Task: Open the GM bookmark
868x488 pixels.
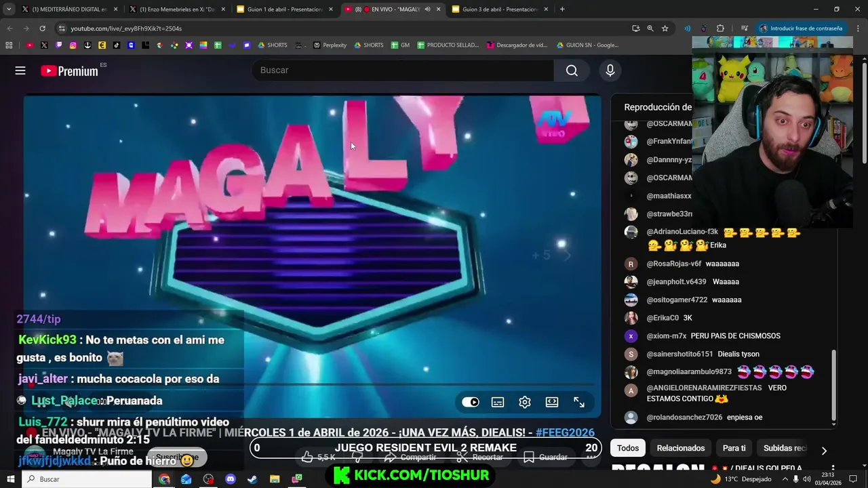Action: [x=399, y=45]
